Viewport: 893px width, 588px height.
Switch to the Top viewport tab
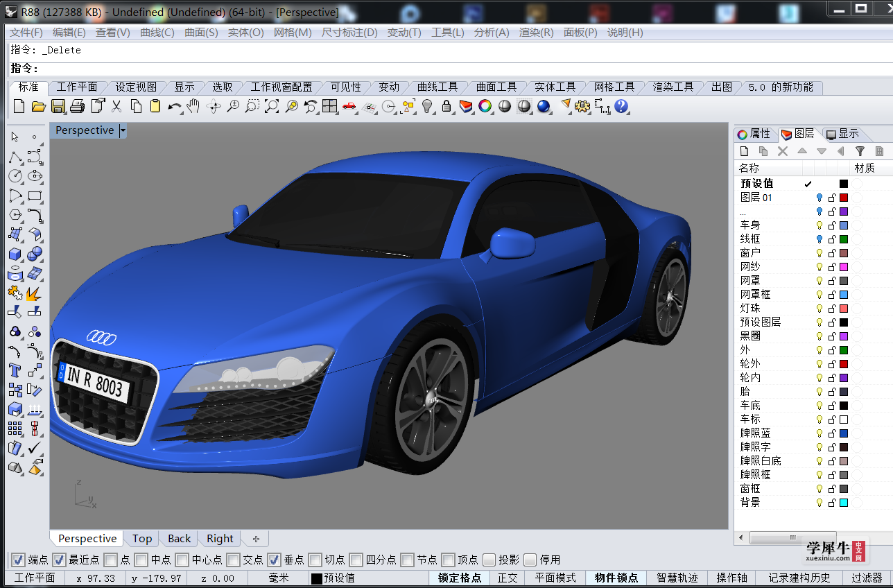click(142, 539)
